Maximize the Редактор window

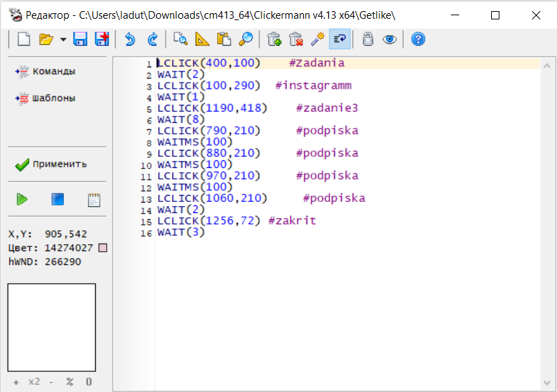pyautogui.click(x=495, y=15)
